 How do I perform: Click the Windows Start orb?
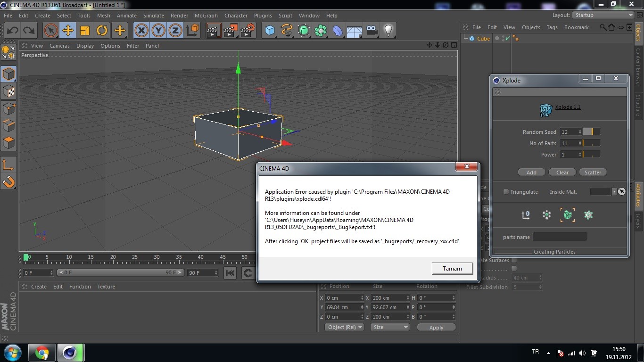tap(12, 353)
